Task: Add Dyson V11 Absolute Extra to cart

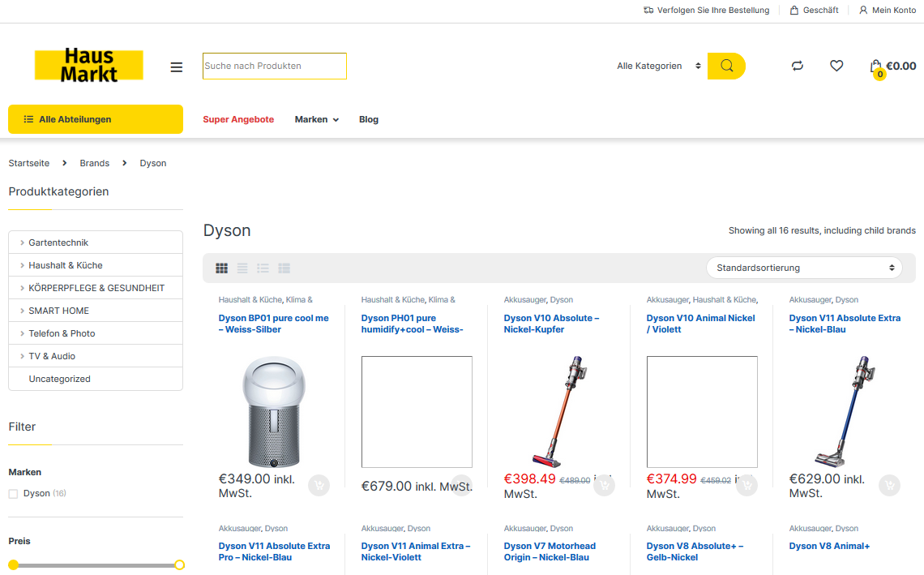Action: pos(889,485)
